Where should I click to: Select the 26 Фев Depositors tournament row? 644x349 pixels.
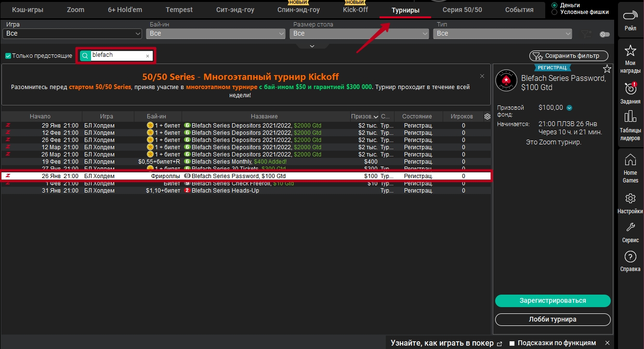pyautogui.click(x=246, y=140)
